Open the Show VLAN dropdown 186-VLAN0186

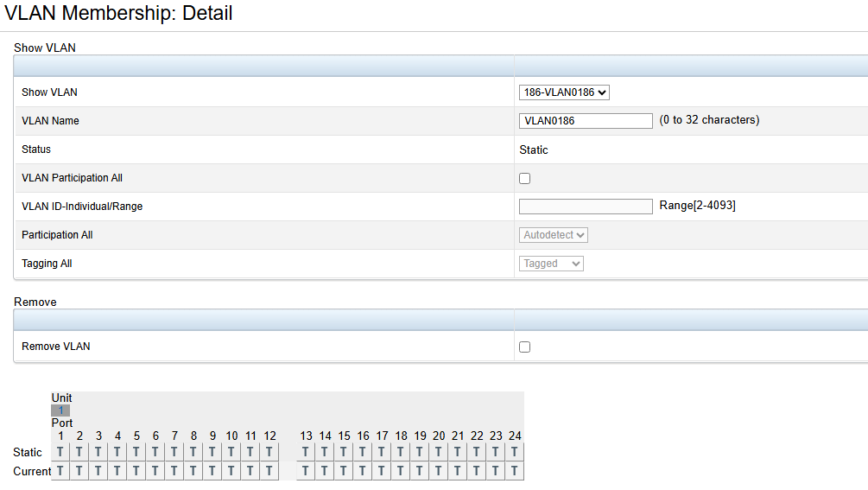(x=564, y=92)
